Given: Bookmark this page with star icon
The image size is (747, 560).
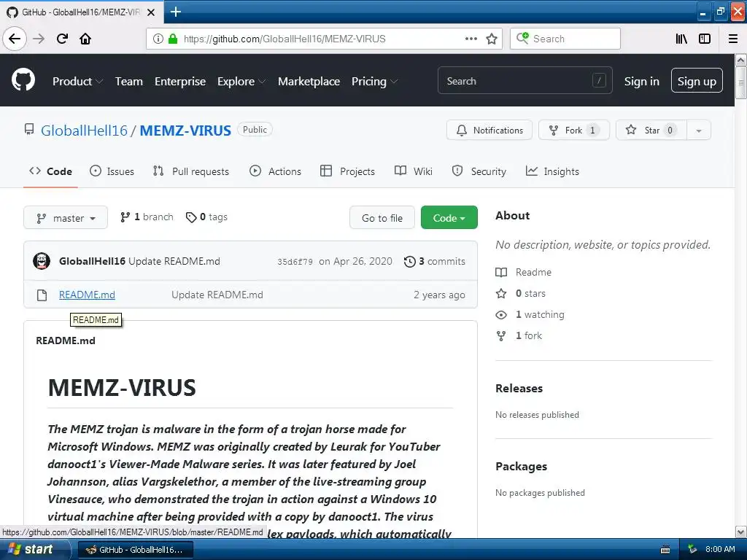Looking at the screenshot, I should [492, 39].
